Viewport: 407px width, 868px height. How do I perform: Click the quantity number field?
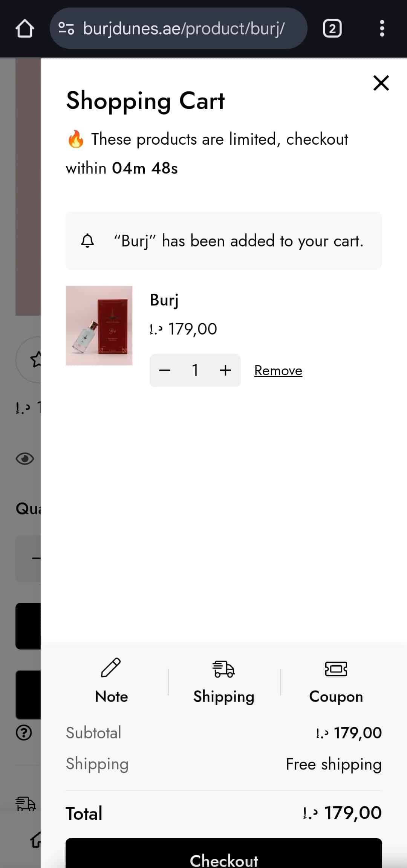[195, 370]
